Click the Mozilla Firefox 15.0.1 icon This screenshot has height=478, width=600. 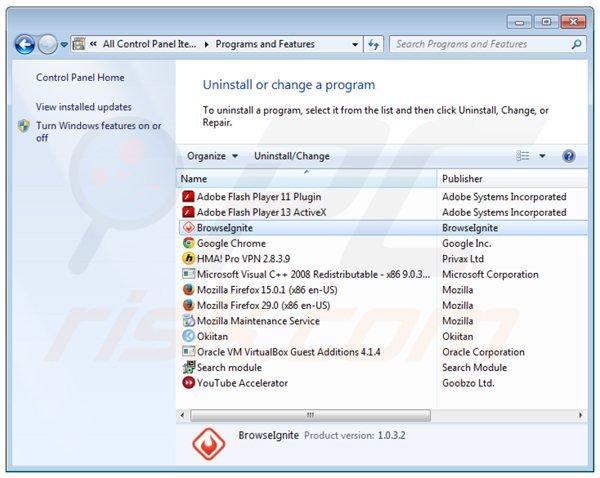(x=188, y=290)
